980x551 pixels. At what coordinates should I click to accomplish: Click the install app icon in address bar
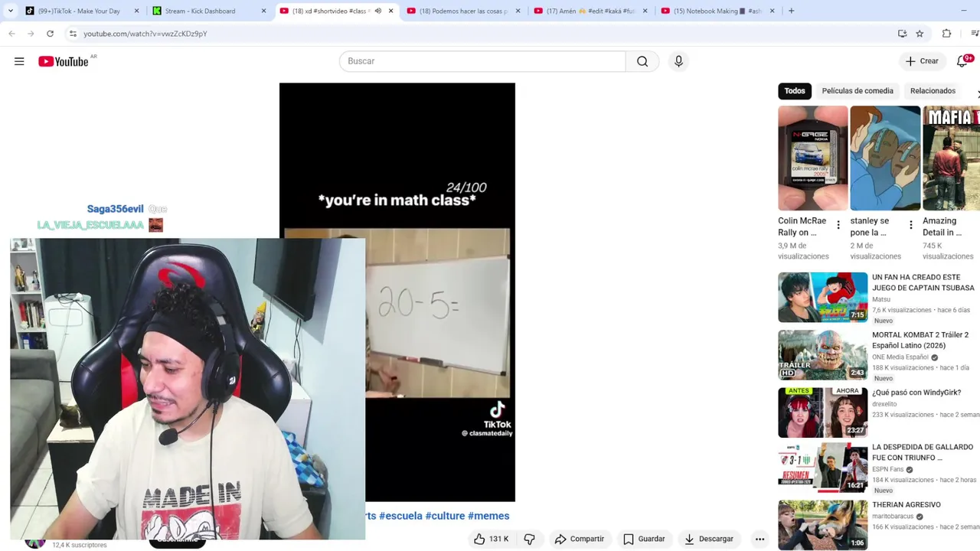[x=902, y=34]
